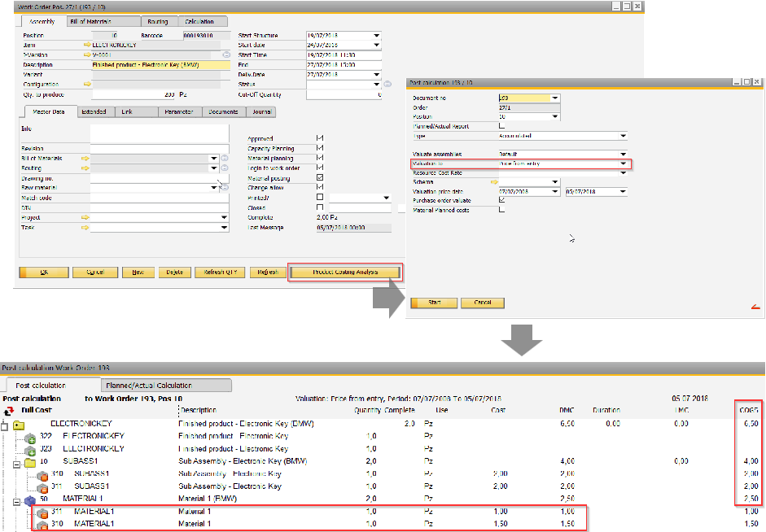Viewport: 766px width, 532px height.
Task: Click the round icon beside Routing dropdown
Action: (x=224, y=168)
